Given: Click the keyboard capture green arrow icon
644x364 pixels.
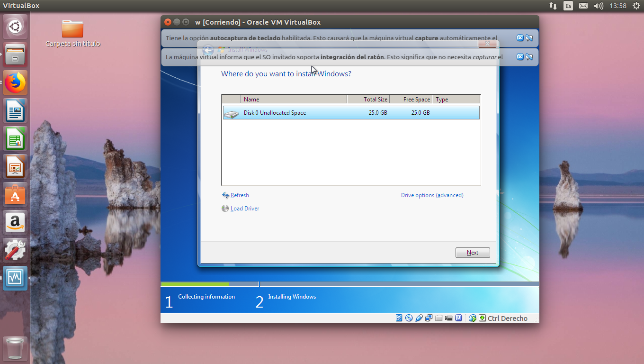Looking at the screenshot, I should click(x=482, y=318).
